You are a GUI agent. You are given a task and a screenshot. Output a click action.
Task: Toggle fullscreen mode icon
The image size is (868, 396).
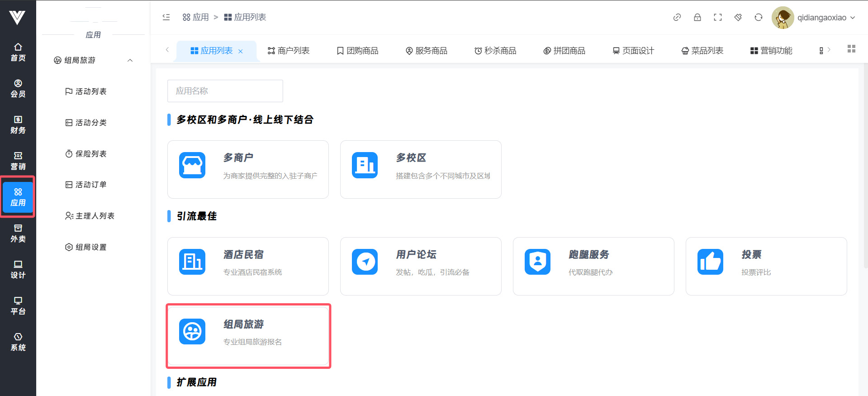[x=717, y=18]
